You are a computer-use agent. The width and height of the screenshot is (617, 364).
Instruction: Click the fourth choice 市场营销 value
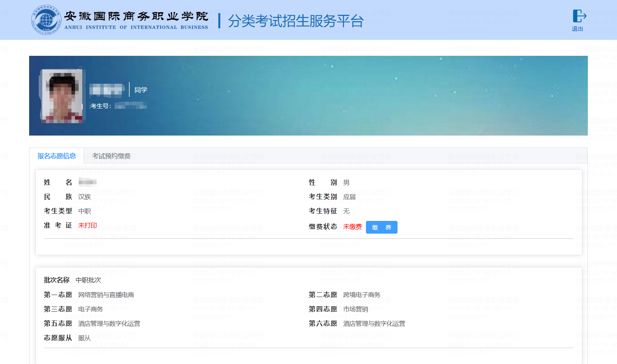356,309
